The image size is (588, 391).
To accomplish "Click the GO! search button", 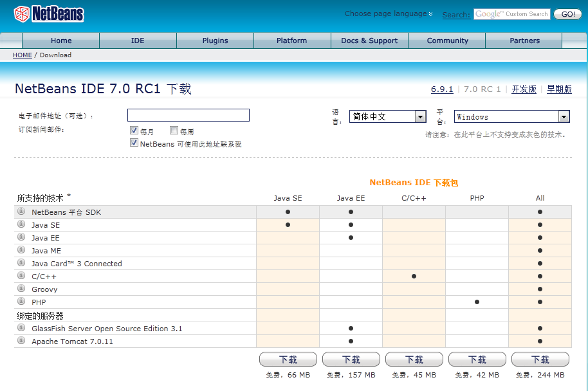I will tap(568, 14).
